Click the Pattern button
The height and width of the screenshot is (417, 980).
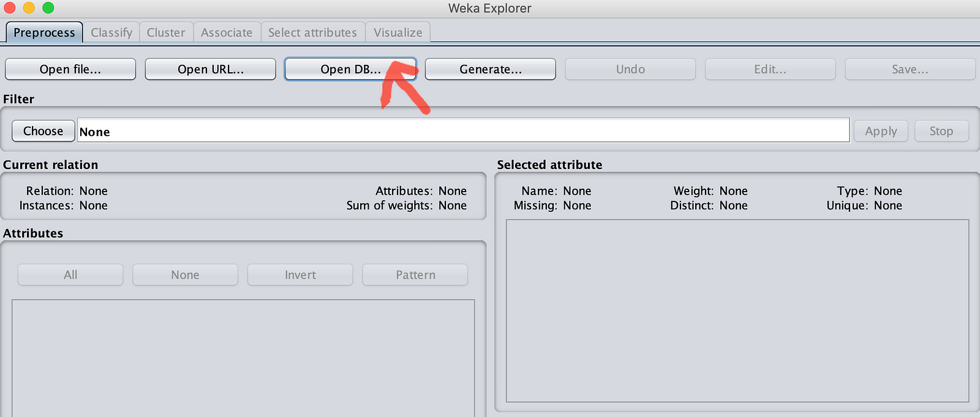coord(415,275)
